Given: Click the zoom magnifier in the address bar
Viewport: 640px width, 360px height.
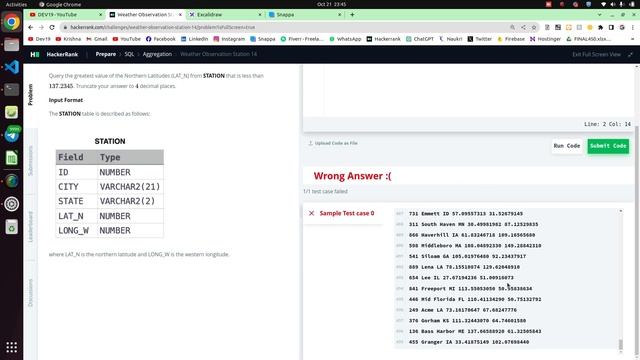Looking at the screenshot, I should click(512, 27).
